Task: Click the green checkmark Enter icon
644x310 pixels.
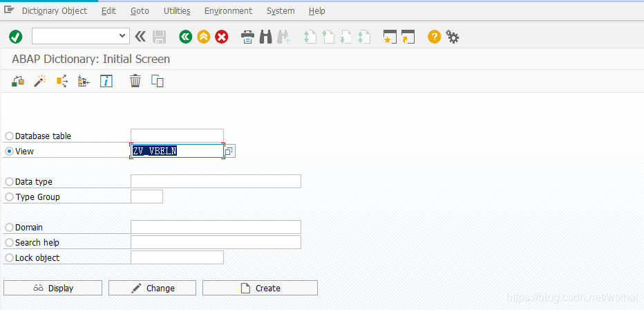Action: (16, 37)
